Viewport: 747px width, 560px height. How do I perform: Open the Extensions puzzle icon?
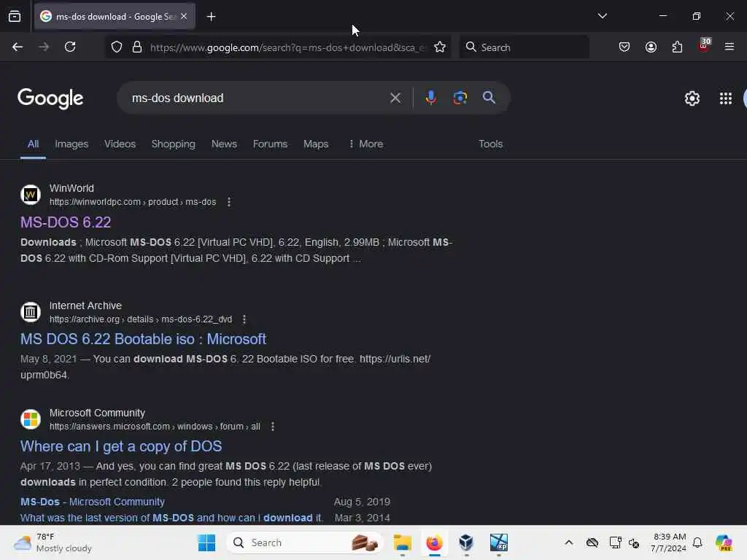point(677,47)
